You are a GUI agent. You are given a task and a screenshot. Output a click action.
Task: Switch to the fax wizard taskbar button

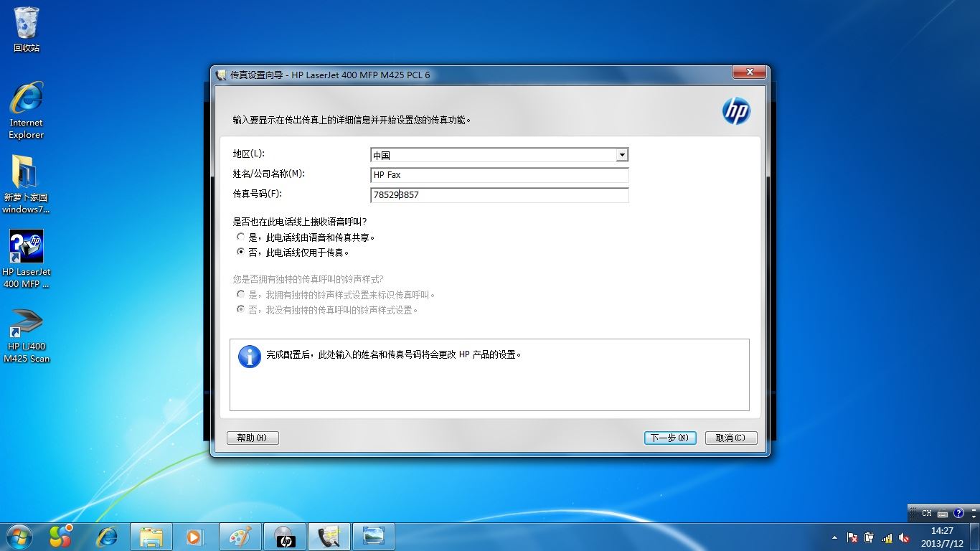(x=329, y=537)
